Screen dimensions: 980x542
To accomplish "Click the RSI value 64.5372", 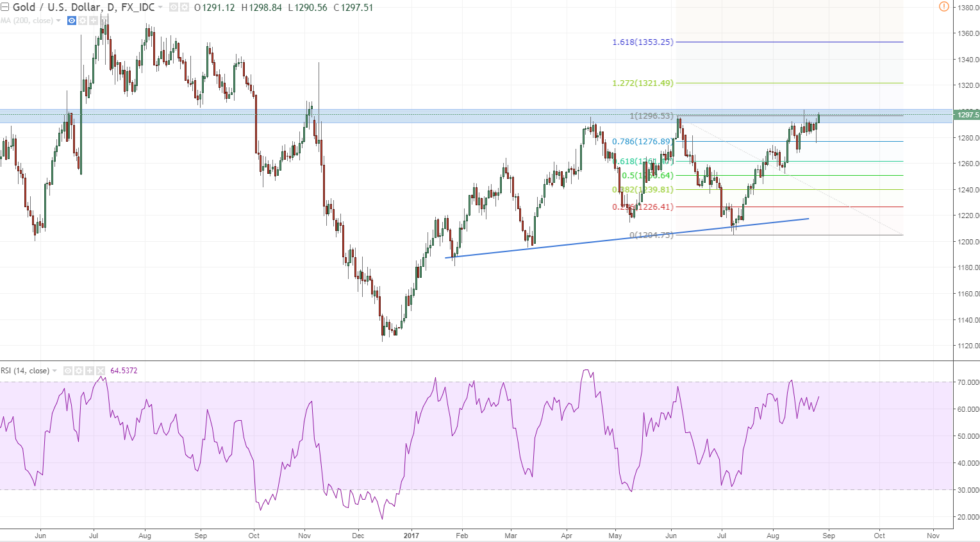I will (x=124, y=371).
